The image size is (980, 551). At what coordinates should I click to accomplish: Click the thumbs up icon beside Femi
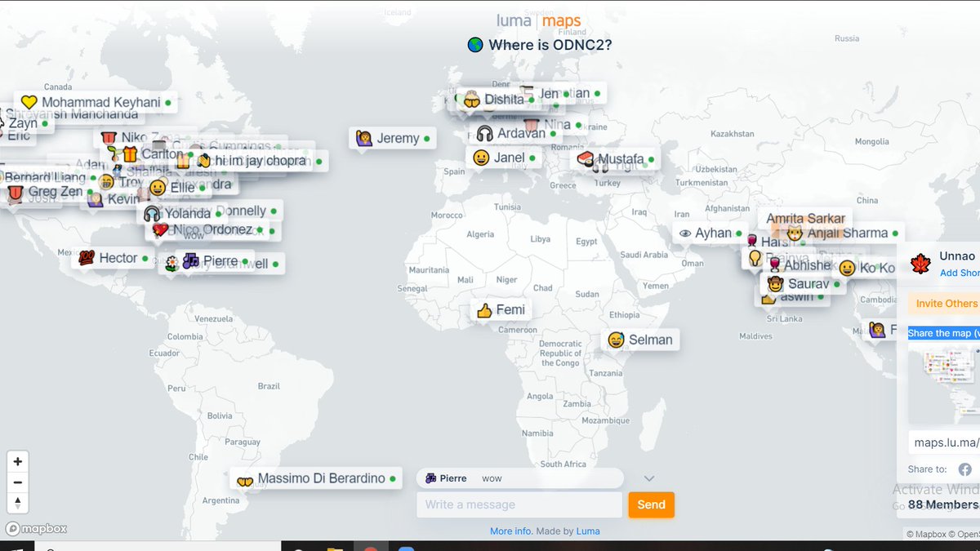click(484, 310)
